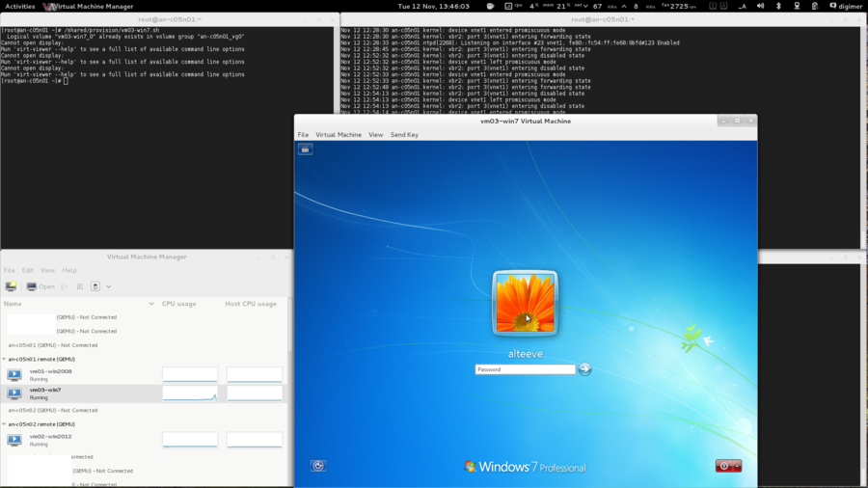The width and height of the screenshot is (868, 488).
Task: Open the Virtual Machine menu
Action: [339, 134]
